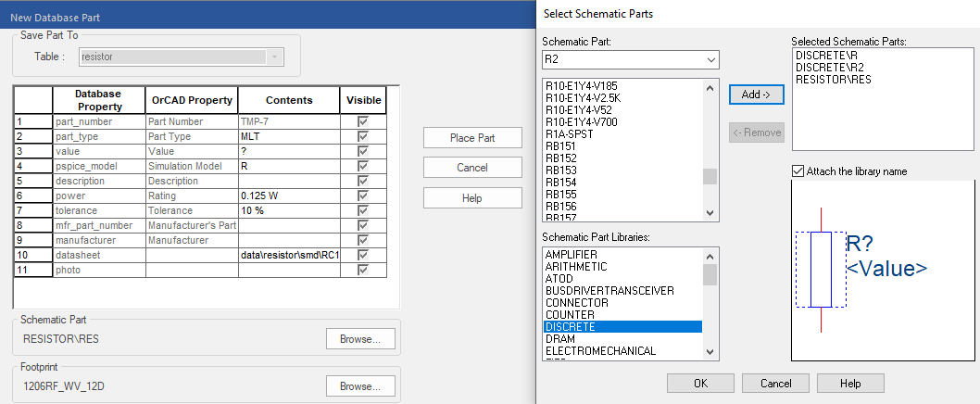Click OK in Select Schematic Parts
Screen dimensions: 980x404
[700, 384]
